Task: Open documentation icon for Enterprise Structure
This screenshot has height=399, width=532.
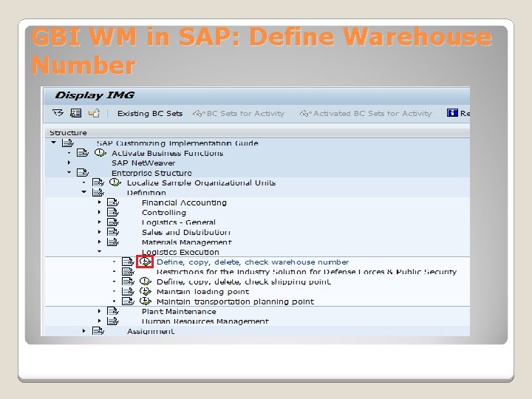Action: pos(83,173)
